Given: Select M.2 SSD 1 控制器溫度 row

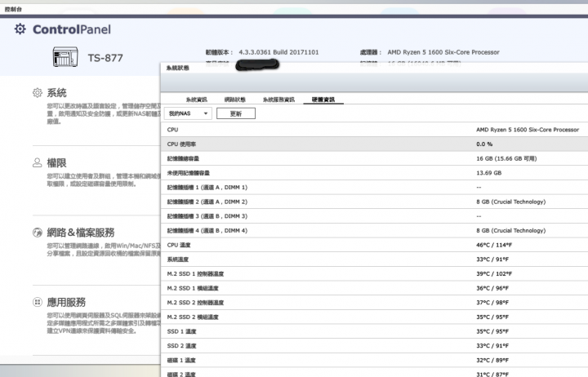Looking at the screenshot, I should (x=374, y=274).
